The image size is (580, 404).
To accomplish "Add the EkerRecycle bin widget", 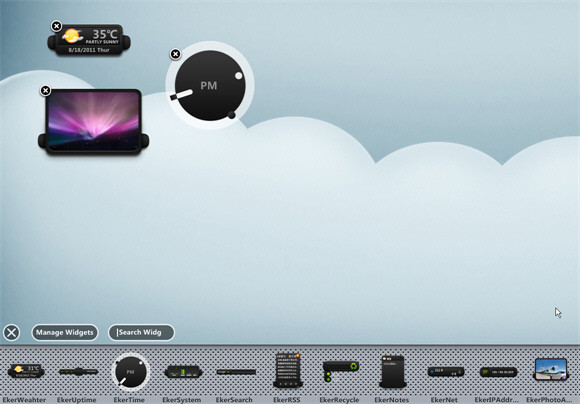I will point(340,371).
